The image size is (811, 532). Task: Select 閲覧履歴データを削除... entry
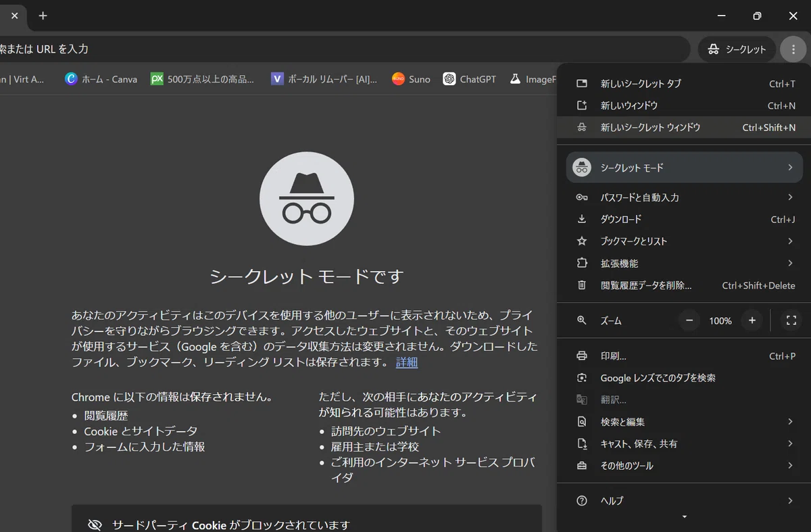click(x=684, y=285)
